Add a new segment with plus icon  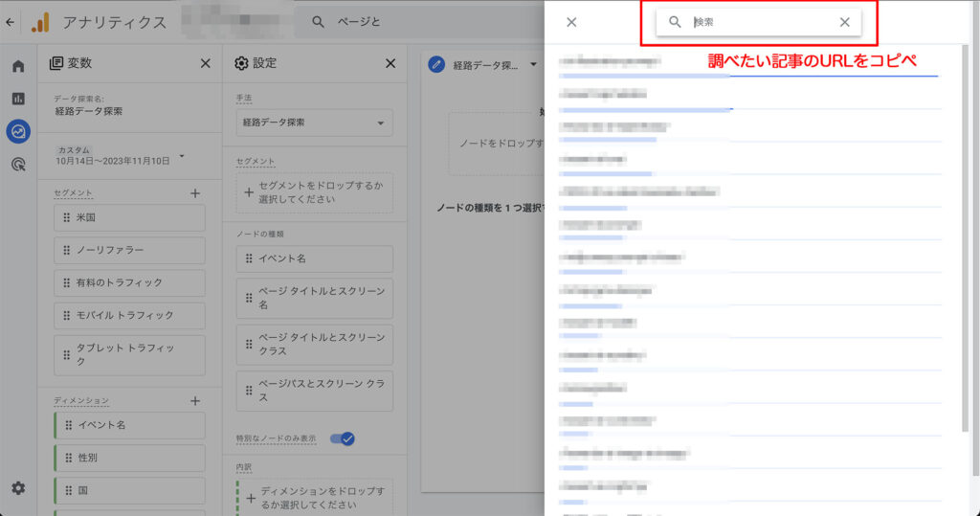click(x=195, y=193)
